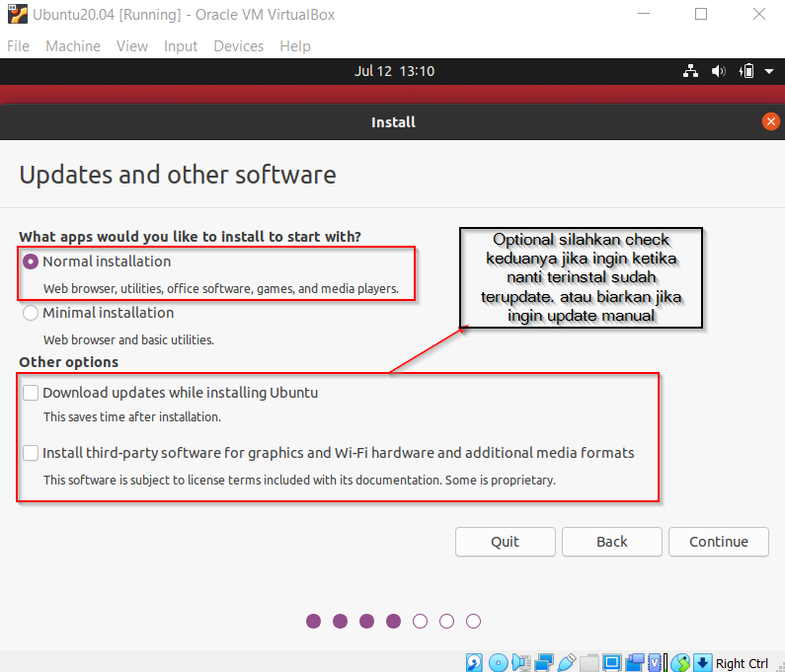Screen dimensions: 785x672
Task: Click the Ubuntu wired network icon in top bar
Action: (690, 71)
